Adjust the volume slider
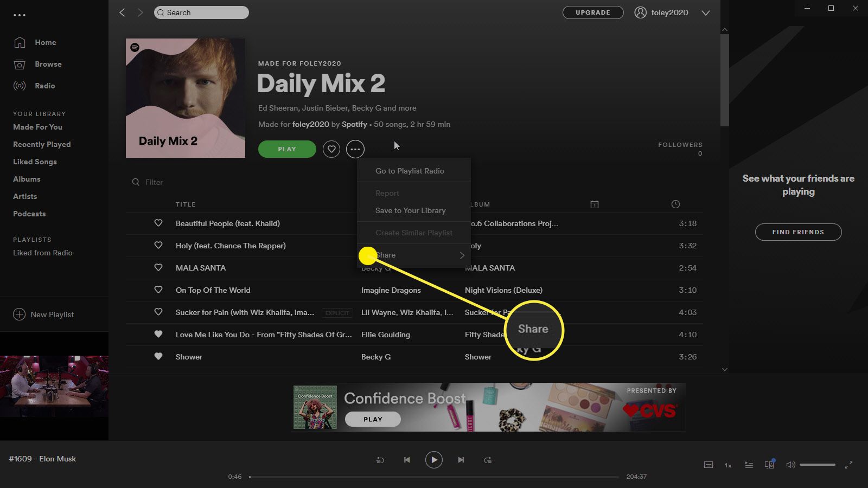868x488 pixels. [x=817, y=465]
